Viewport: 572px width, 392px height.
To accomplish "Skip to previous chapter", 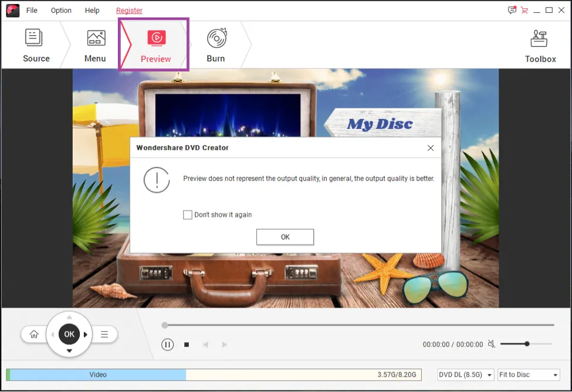I will (x=206, y=345).
